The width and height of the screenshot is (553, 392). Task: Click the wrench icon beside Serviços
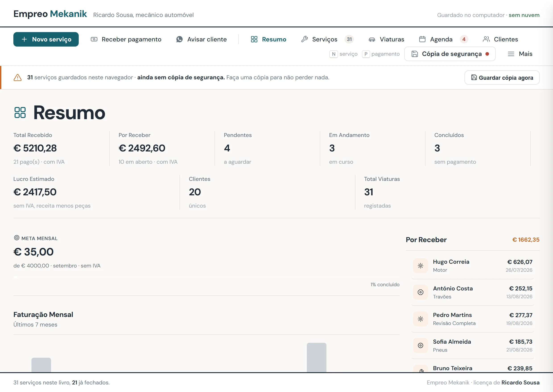(x=304, y=39)
